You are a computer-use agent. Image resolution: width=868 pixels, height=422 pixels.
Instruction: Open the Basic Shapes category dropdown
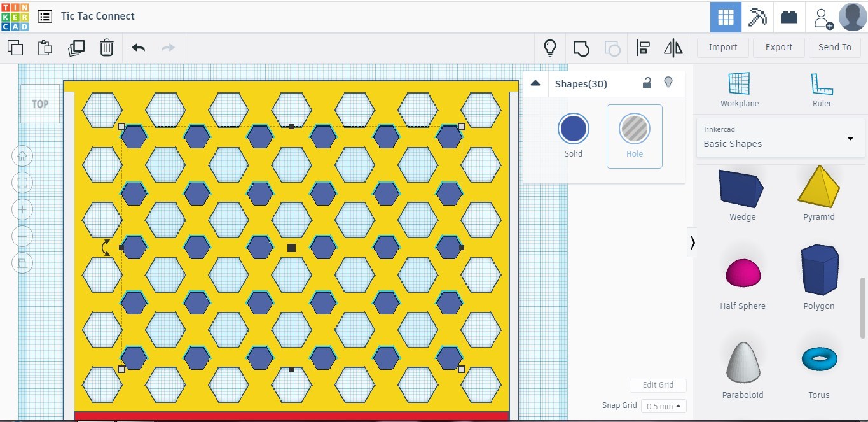[780, 137]
